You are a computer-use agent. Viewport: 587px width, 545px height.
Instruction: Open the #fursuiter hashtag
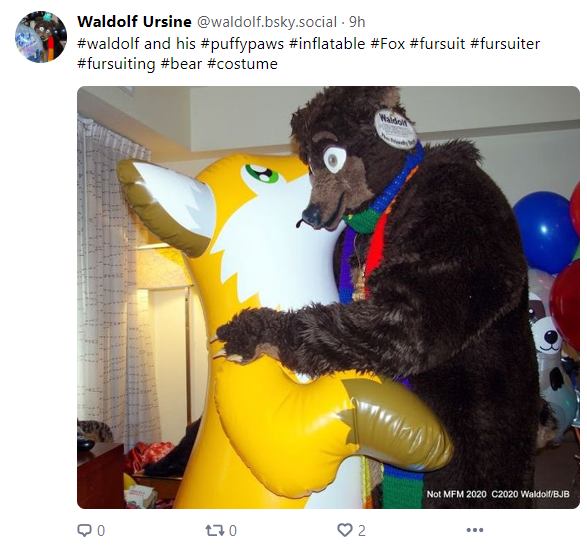coord(505,44)
